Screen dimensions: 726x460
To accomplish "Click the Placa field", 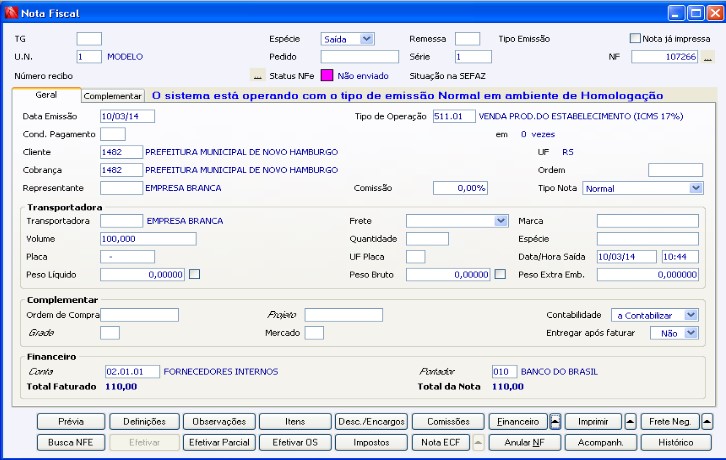I will click(127, 257).
